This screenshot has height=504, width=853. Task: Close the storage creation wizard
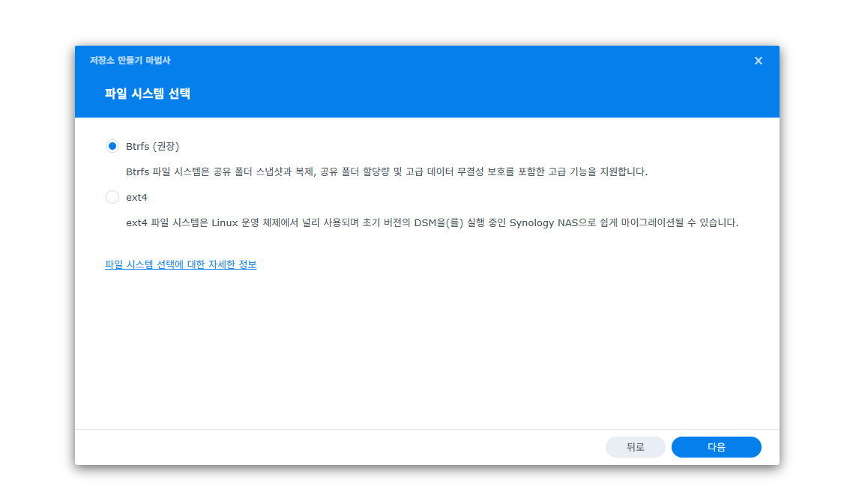tap(758, 61)
